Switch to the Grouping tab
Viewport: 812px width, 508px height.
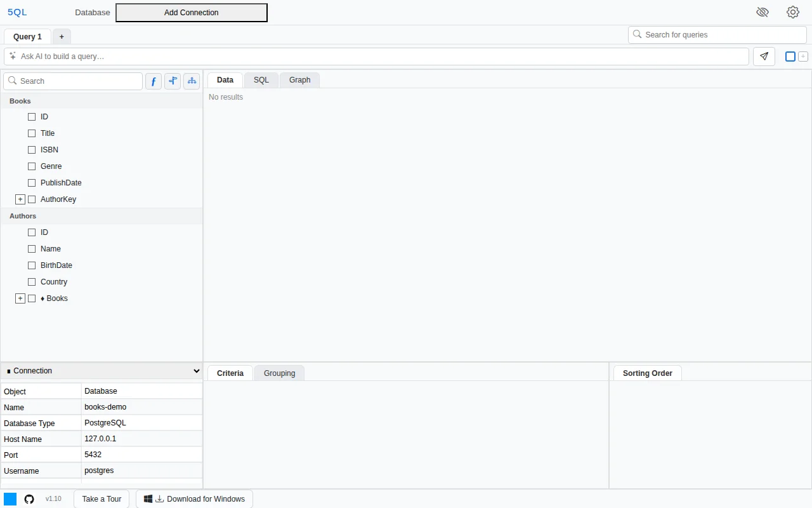[280, 373]
